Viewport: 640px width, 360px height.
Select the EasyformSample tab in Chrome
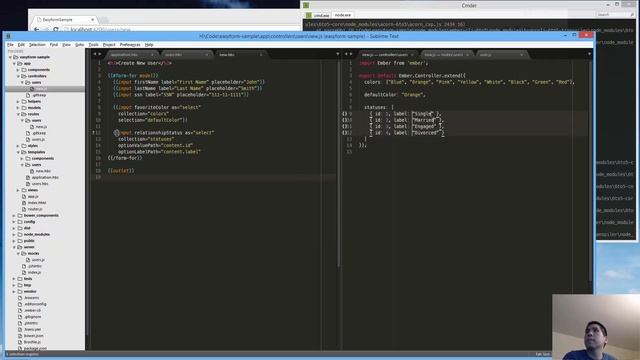click(x=65, y=20)
